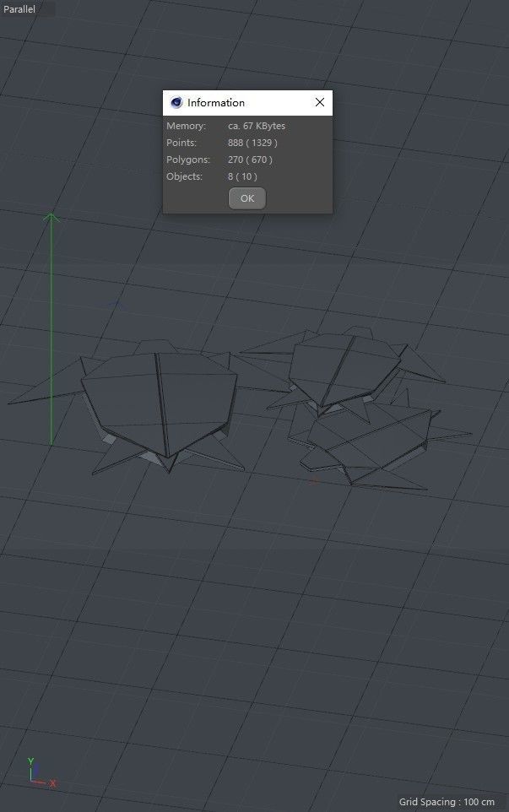This screenshot has height=812, width=509.
Task: Click OK in the Information dialog
Action: (x=247, y=198)
